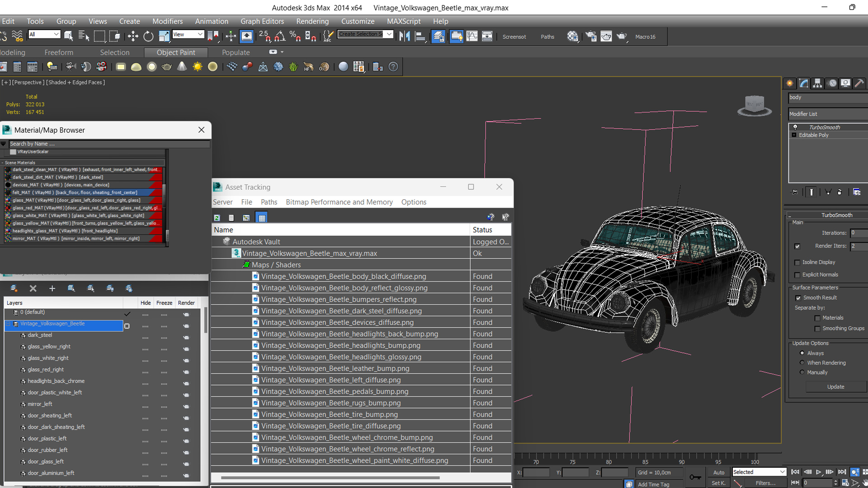Switch to the Freeform ribbon tab
This screenshot has width=868, height=488.
[59, 52]
